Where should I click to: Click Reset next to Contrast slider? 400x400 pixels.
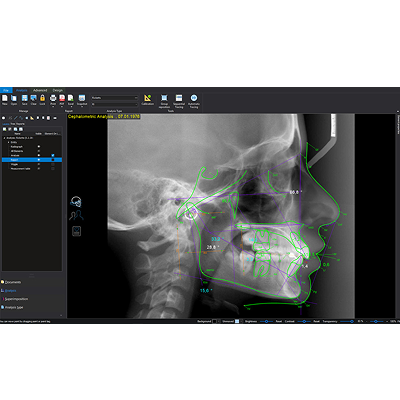[316, 321]
